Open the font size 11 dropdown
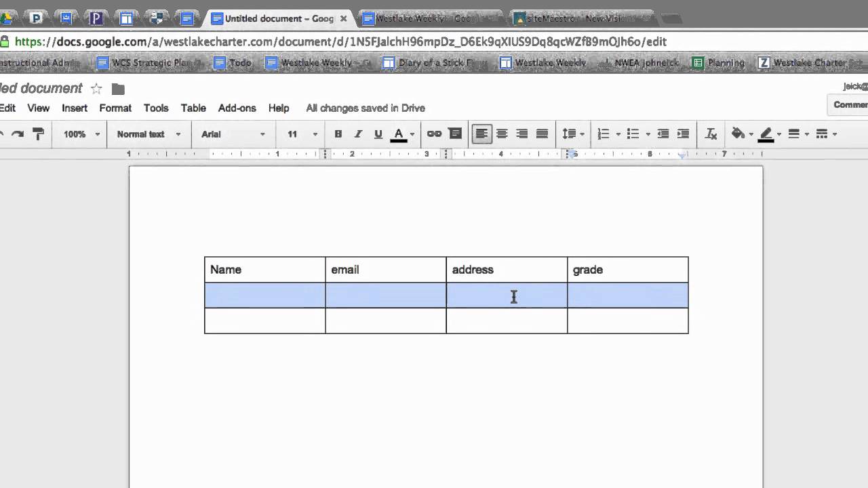The width and height of the screenshot is (868, 488). pyautogui.click(x=302, y=134)
